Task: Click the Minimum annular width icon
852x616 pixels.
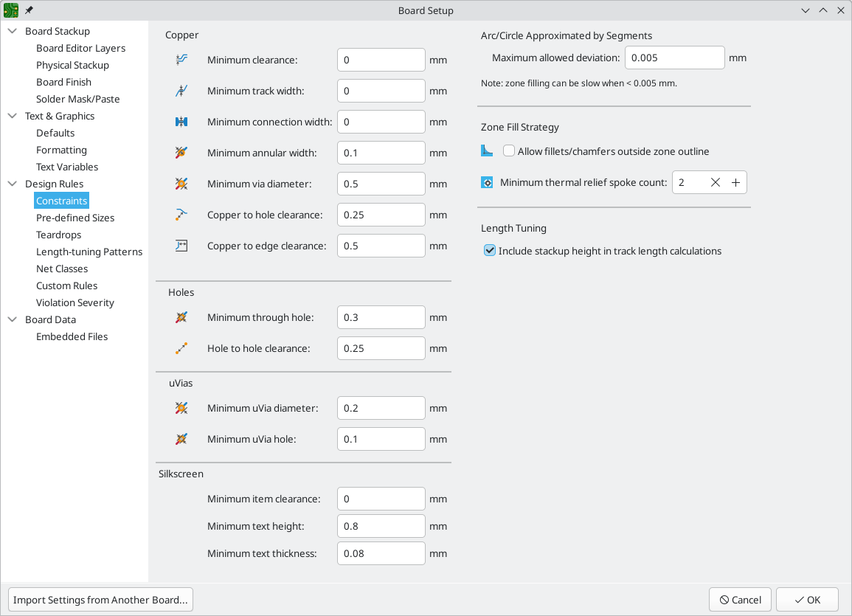Action: click(x=181, y=153)
